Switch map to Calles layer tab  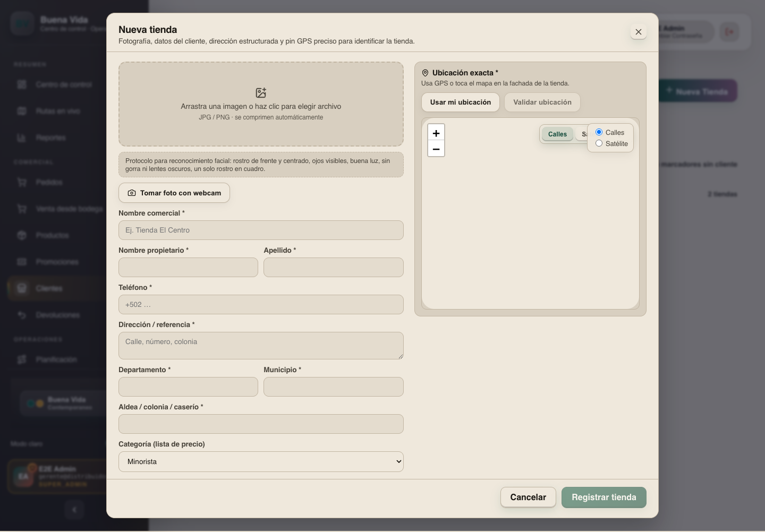click(557, 134)
